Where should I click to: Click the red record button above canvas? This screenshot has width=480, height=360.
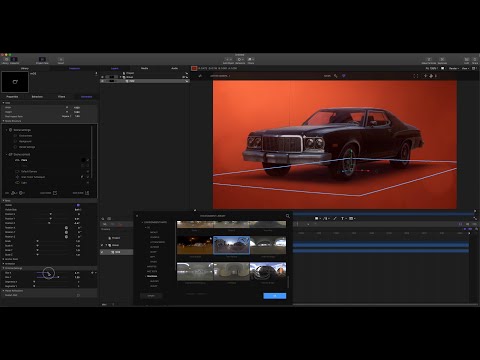pos(194,68)
